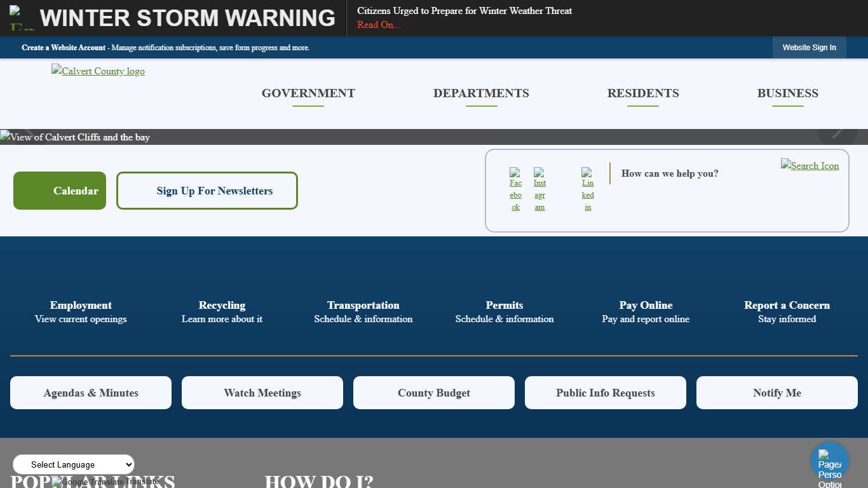Follow the Read On storm warning link
The image size is (868, 488).
pyautogui.click(x=379, y=25)
